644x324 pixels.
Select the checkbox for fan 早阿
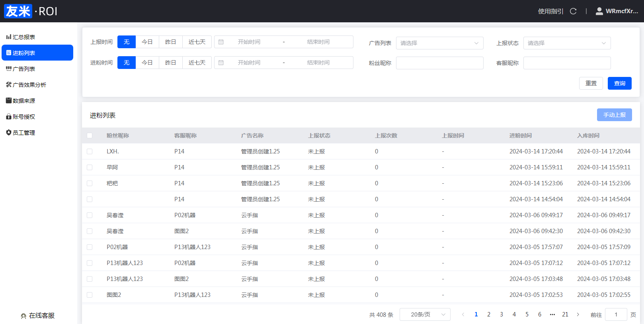pyautogui.click(x=90, y=167)
